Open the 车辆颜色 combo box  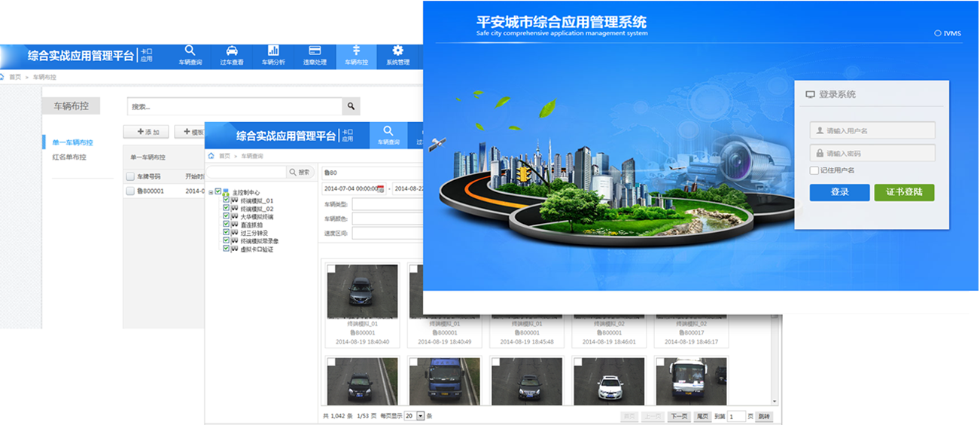tap(388, 219)
